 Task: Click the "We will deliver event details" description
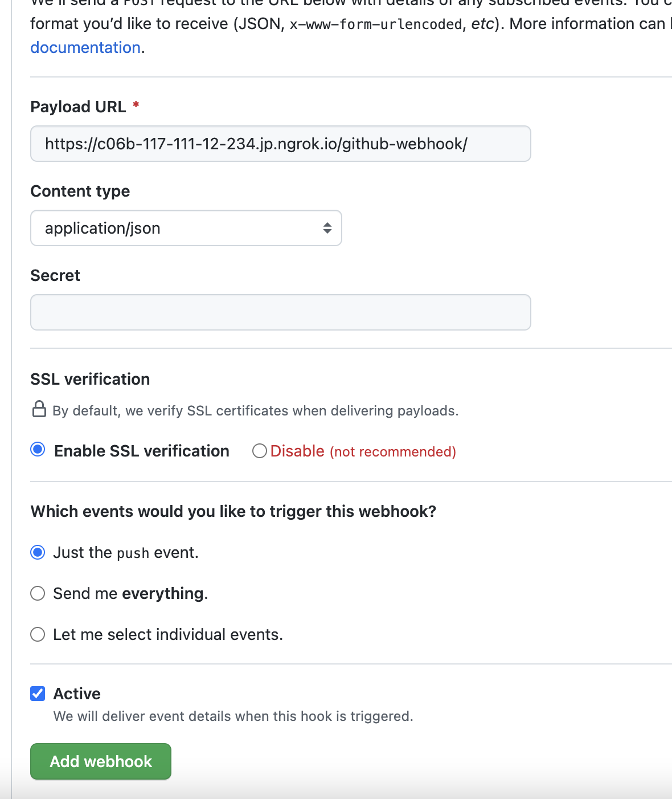point(233,716)
